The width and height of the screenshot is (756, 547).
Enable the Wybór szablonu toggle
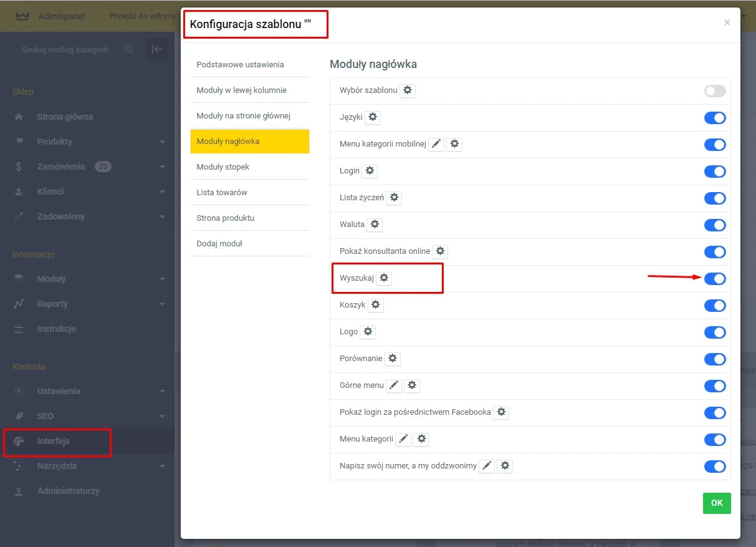click(x=714, y=90)
